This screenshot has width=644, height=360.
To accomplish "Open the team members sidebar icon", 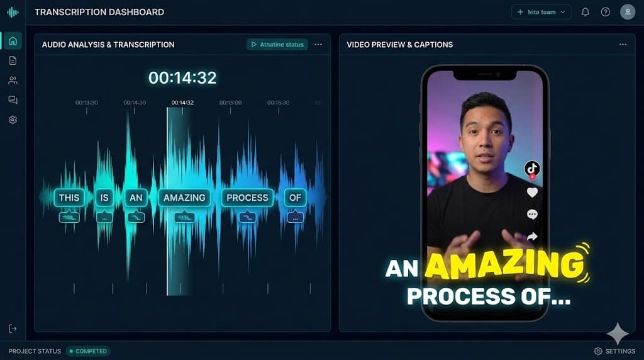I will coord(13,80).
